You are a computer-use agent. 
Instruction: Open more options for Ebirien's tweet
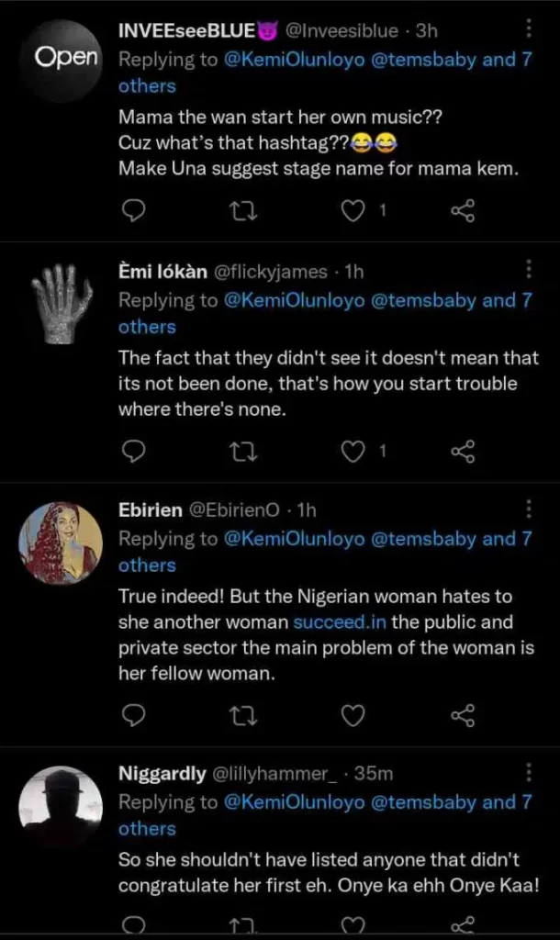pyautogui.click(x=530, y=509)
